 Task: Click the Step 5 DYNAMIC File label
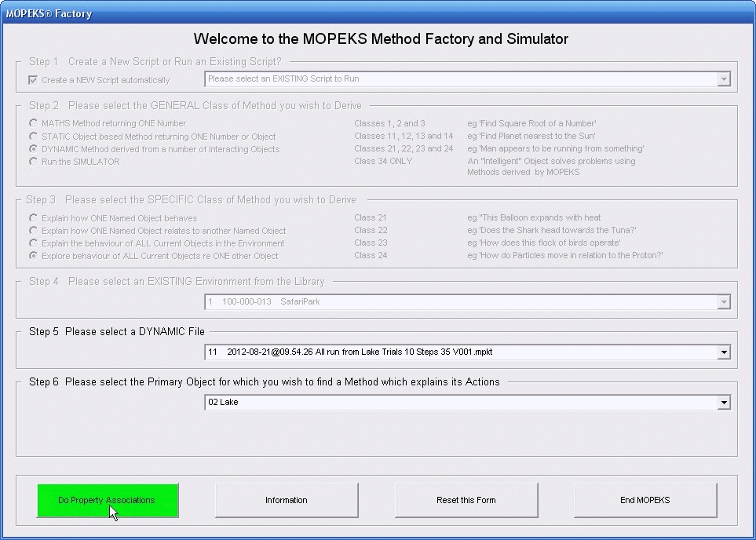pos(117,332)
